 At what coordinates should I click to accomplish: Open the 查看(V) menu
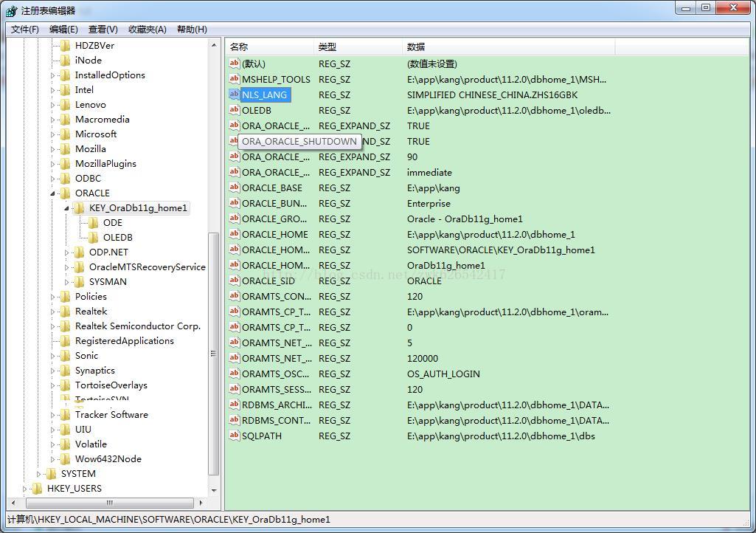[103, 30]
